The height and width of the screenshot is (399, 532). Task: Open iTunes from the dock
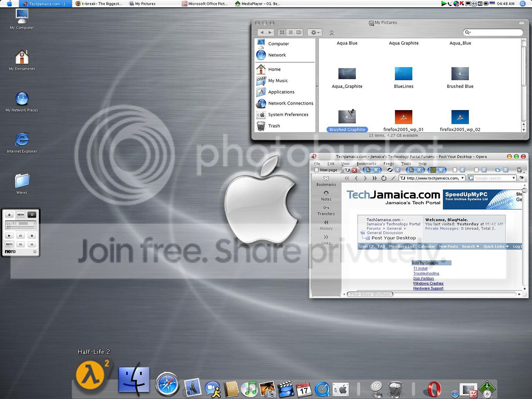click(249, 389)
